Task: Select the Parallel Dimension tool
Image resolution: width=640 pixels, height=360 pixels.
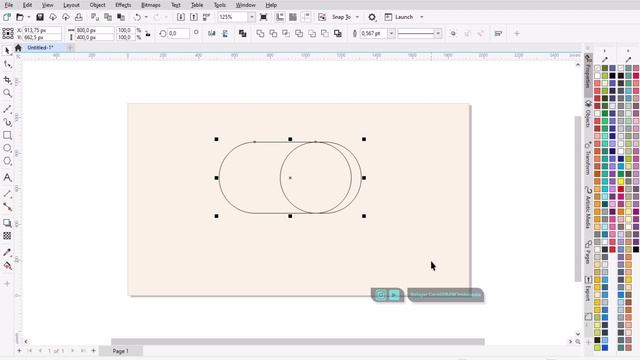Action: 7,193
